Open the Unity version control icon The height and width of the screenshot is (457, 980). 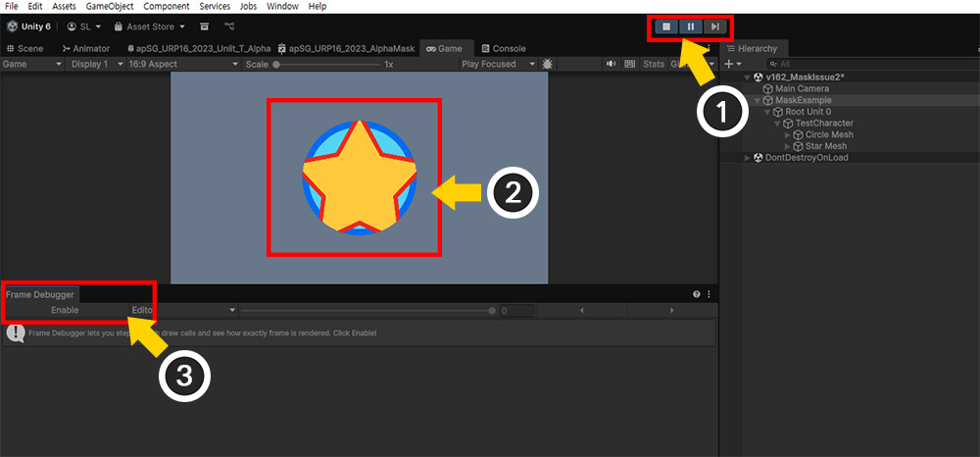pos(230,26)
